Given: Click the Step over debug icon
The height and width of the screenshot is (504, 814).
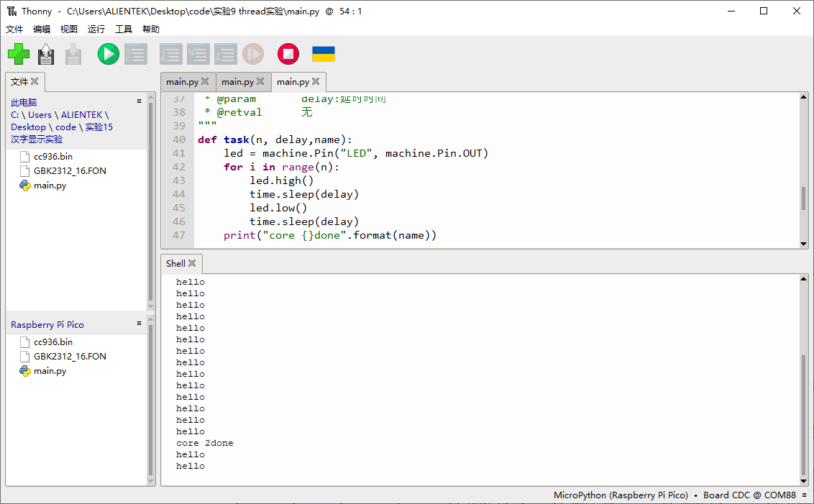Looking at the screenshot, I should [171, 54].
